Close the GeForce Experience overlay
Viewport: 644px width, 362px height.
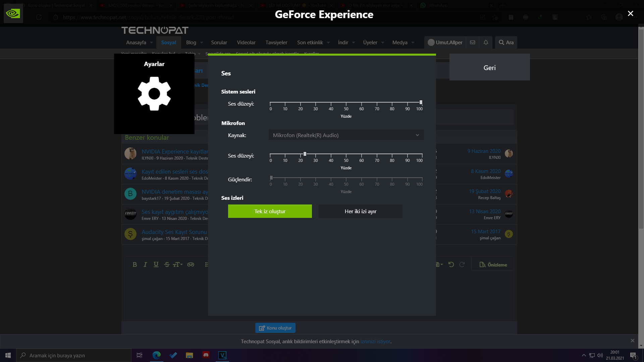tap(630, 13)
